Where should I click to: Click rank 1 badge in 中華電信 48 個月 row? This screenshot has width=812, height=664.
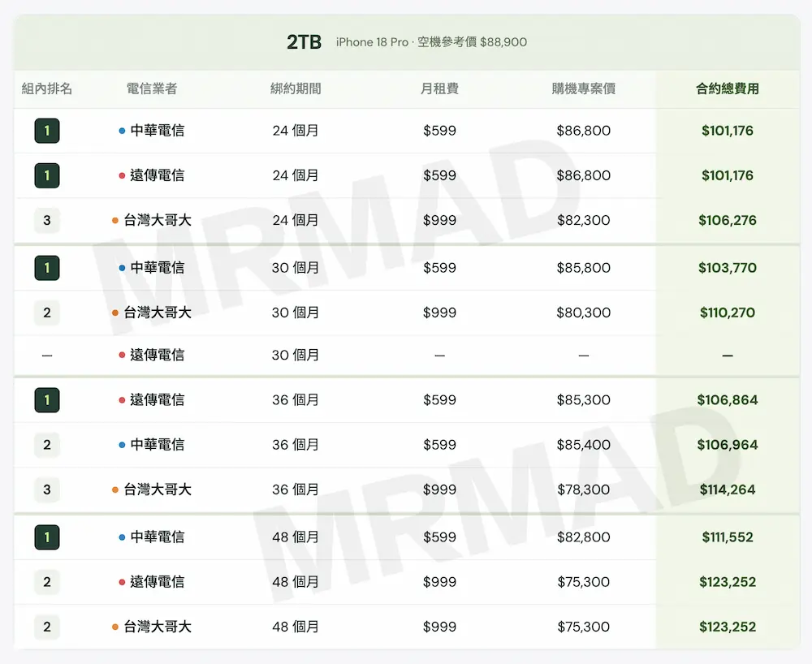(47, 537)
